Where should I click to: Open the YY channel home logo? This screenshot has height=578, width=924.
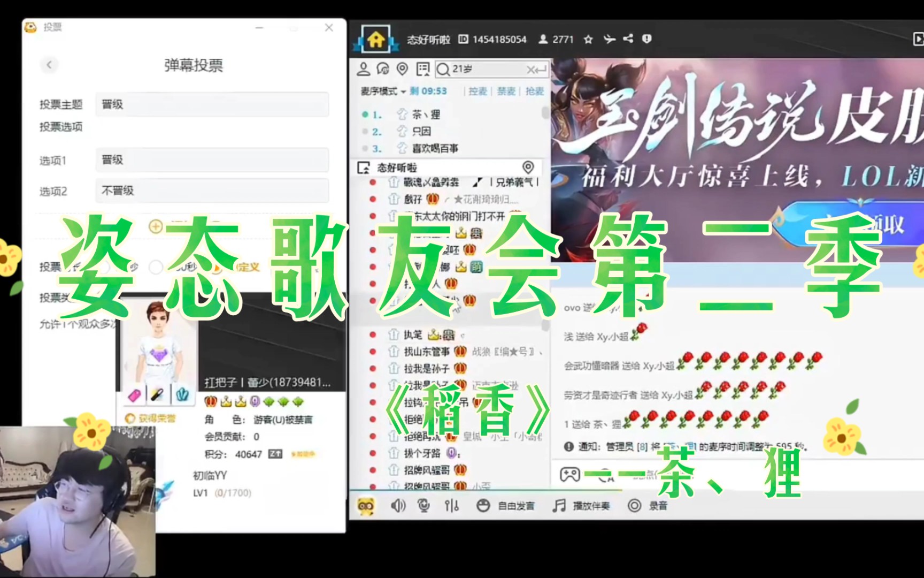click(375, 39)
